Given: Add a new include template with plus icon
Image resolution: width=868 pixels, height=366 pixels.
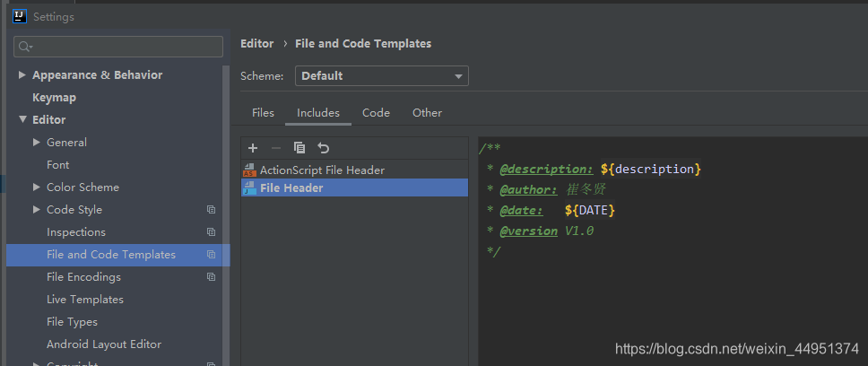Looking at the screenshot, I should click(253, 148).
